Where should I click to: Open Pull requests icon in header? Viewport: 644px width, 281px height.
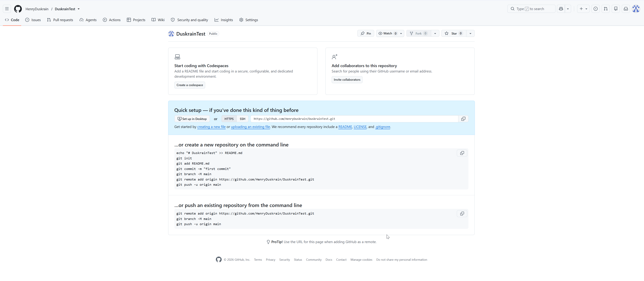606,9
